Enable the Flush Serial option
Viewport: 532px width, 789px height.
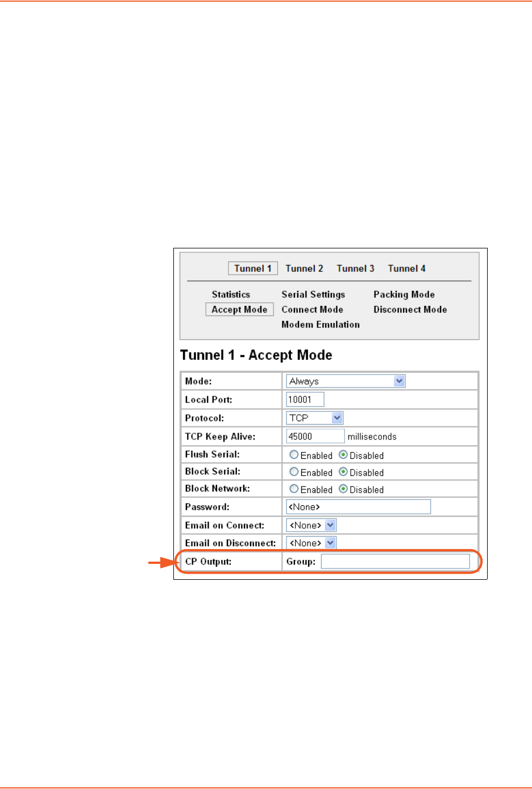click(x=294, y=455)
